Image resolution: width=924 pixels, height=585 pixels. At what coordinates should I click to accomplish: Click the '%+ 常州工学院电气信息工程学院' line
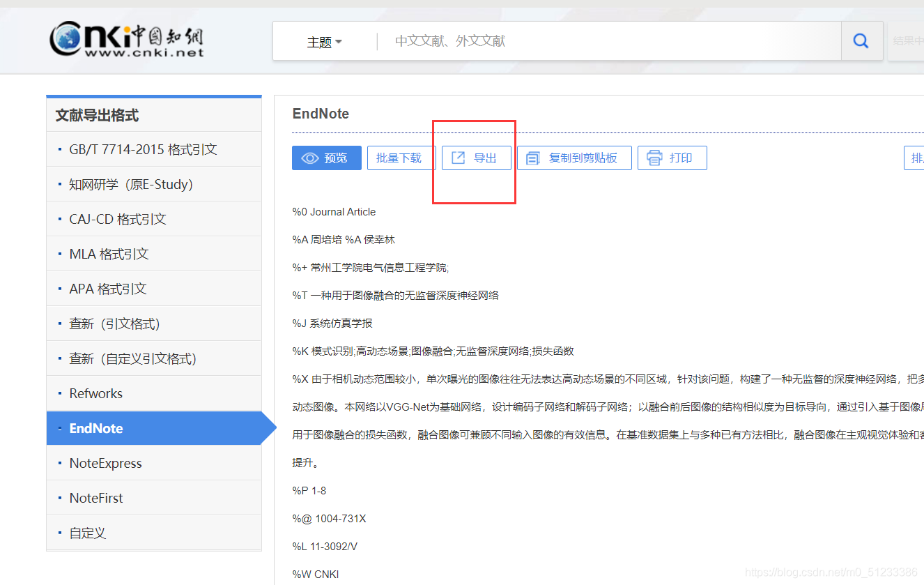pyautogui.click(x=370, y=268)
